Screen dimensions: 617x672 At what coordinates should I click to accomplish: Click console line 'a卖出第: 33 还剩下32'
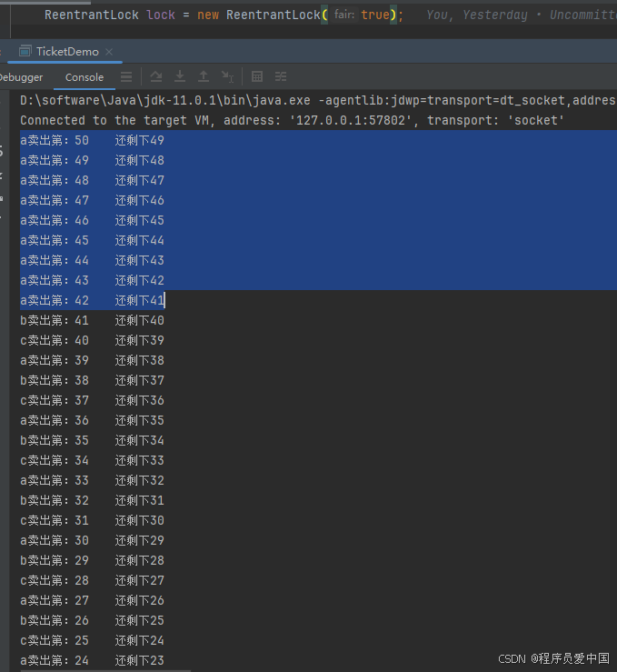click(92, 480)
